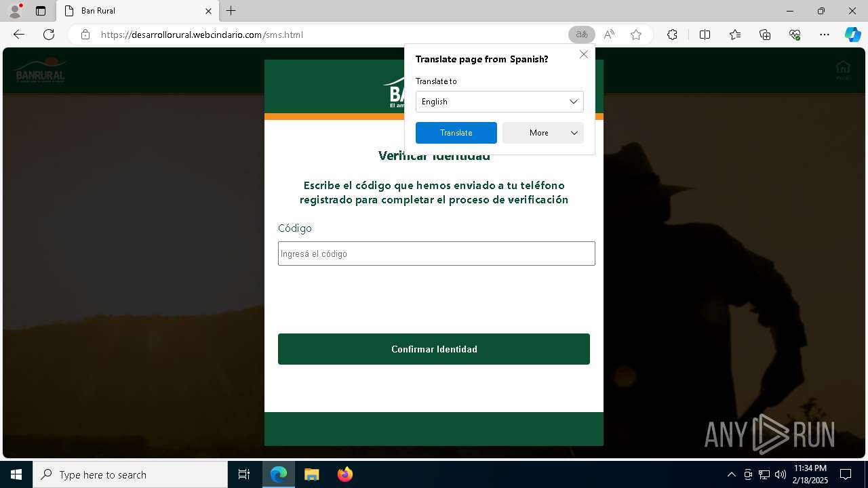
Task: Open the Favorites list icon
Action: pos(735,35)
